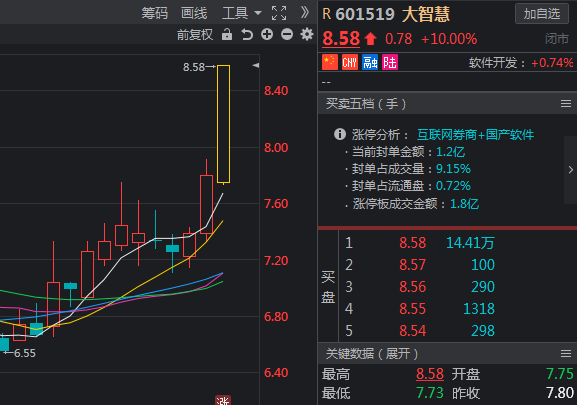Click the 闭市 market status text
Viewport: 577px width, 405px height.
557,39
